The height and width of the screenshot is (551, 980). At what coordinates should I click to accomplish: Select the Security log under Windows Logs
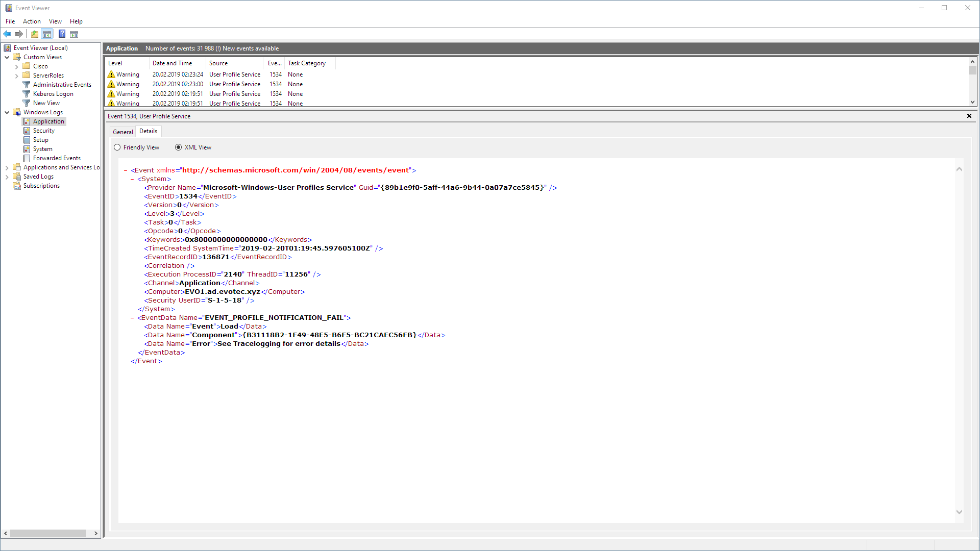(43, 130)
